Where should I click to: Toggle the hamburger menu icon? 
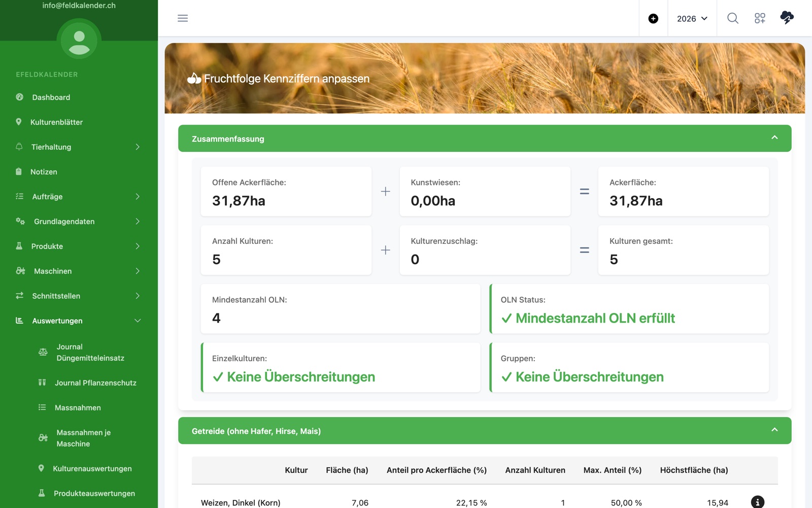click(x=183, y=18)
